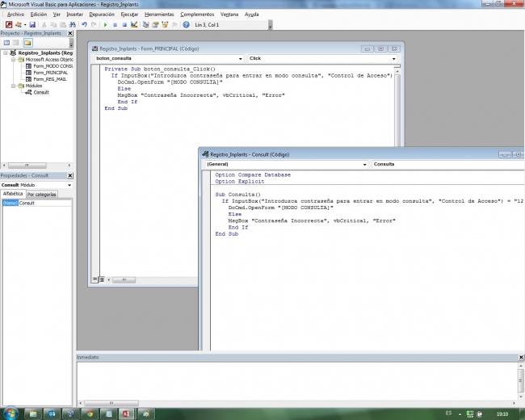Click the Break (pause) toolbar icon
Screen dimensions: 525x420
point(115,24)
